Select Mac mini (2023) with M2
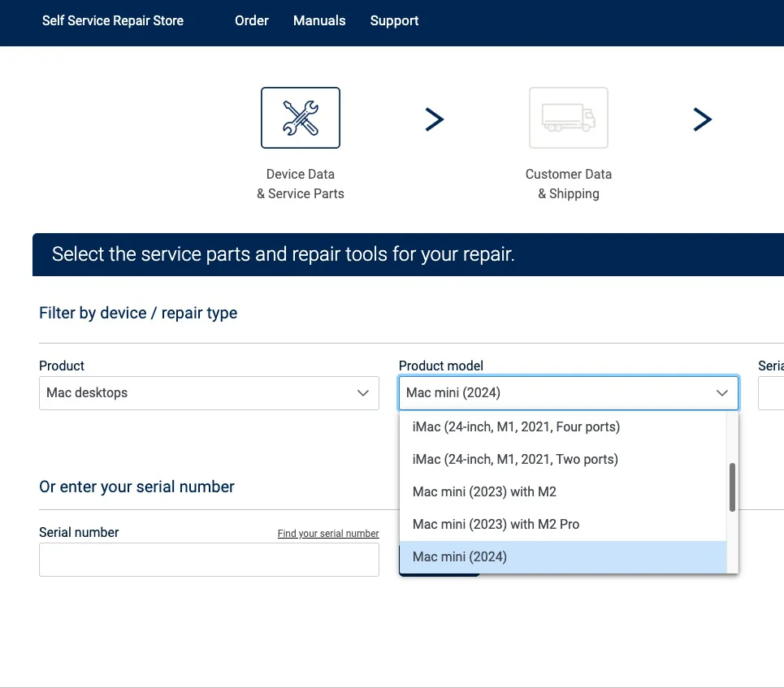Viewport: 784px width, 688px height. (x=563, y=491)
